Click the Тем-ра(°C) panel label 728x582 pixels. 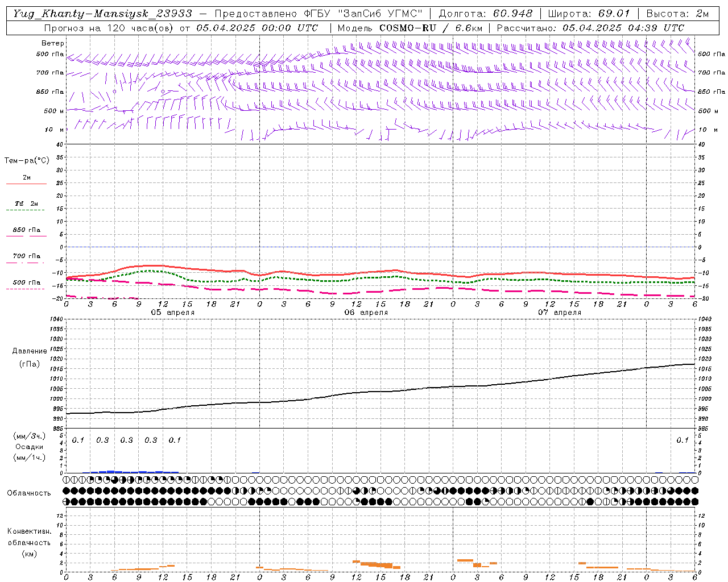coord(27,161)
